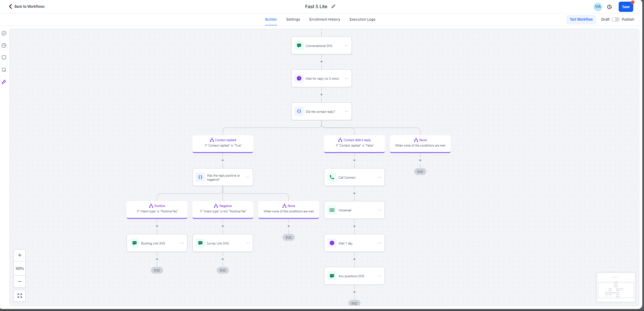Toggle the Draft/Publish switch
Viewport: 644px width, 311px height.
[x=616, y=20]
